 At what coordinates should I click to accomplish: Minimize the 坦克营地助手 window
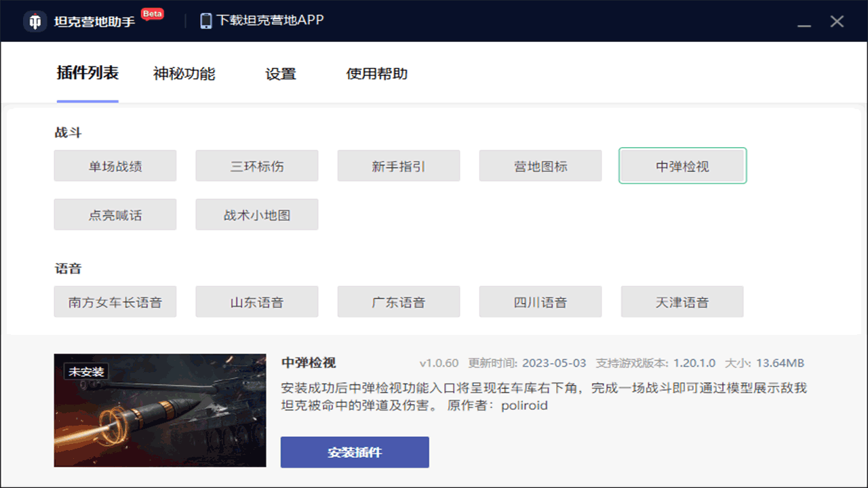click(804, 22)
